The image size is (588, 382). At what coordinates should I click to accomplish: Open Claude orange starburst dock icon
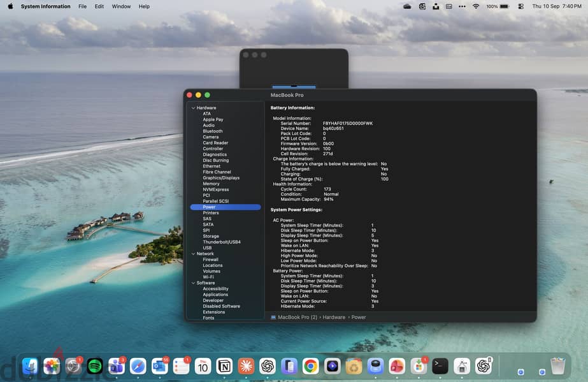(246, 366)
